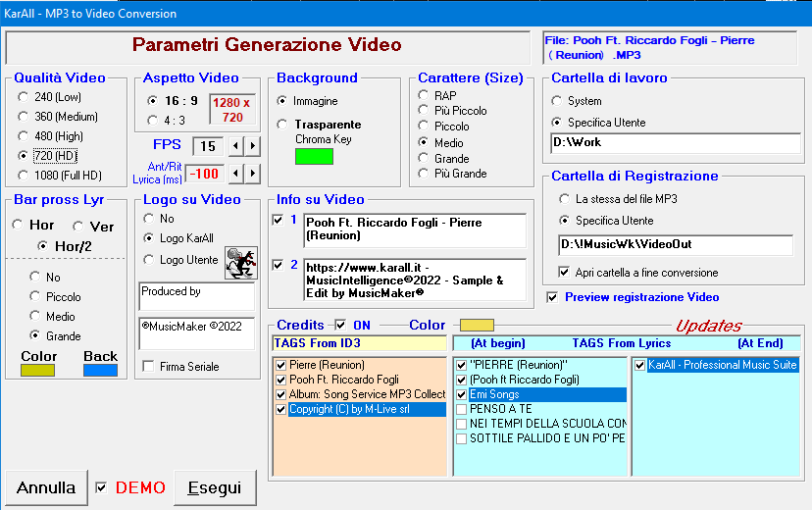Uncheck Album: Song Service MP3 Collect tag

coord(281,394)
